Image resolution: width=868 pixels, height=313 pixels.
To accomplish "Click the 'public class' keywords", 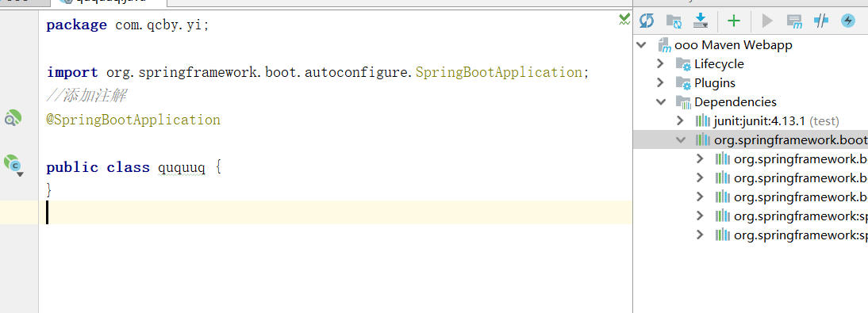I will (98, 167).
